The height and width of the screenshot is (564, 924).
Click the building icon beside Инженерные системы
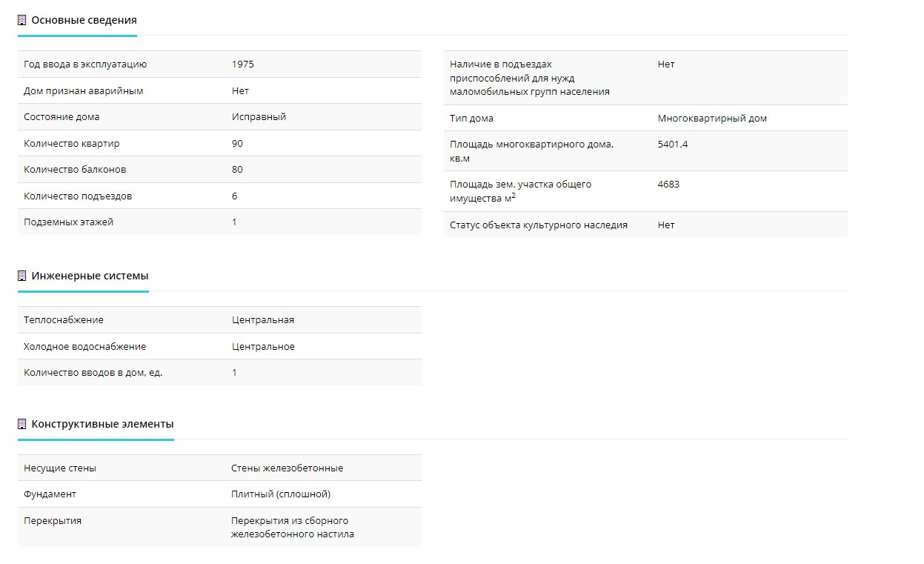click(22, 276)
